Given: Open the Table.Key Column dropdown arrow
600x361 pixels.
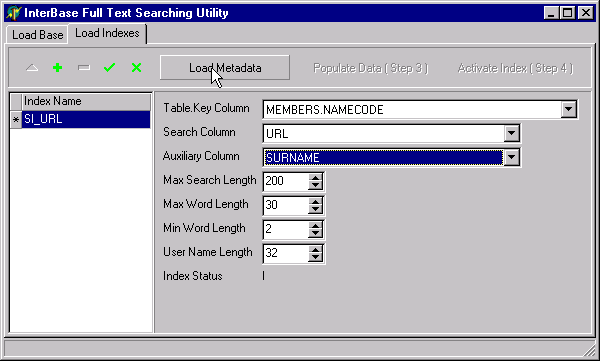Looking at the screenshot, I should coord(569,110).
